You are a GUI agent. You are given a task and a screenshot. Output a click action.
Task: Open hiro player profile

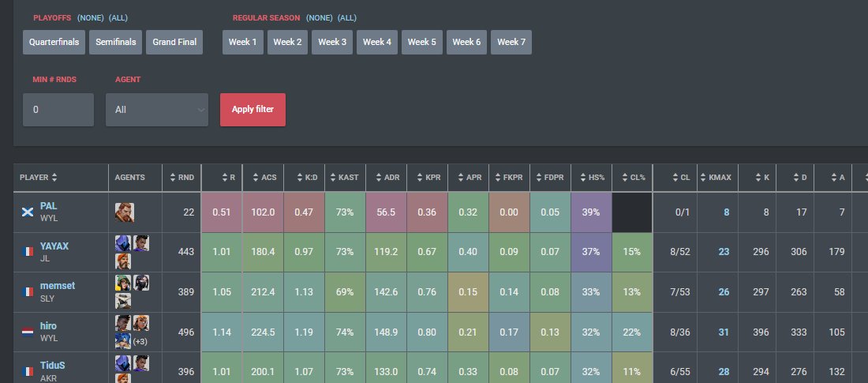(48, 326)
